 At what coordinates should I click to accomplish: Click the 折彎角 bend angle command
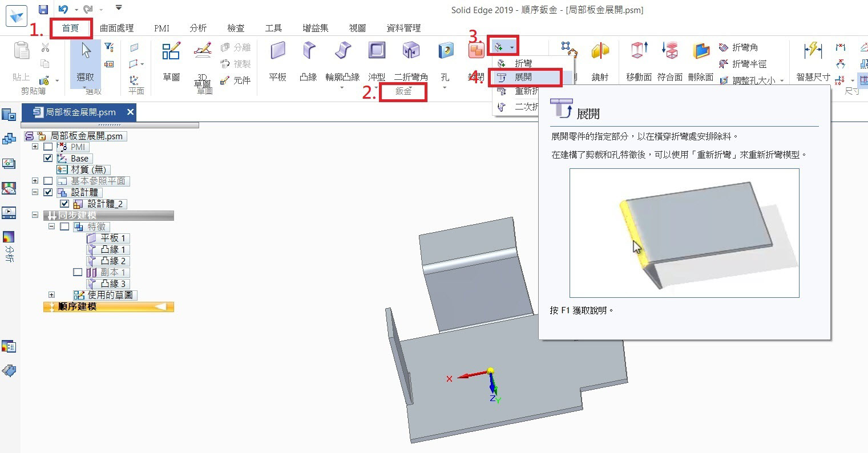coord(738,48)
